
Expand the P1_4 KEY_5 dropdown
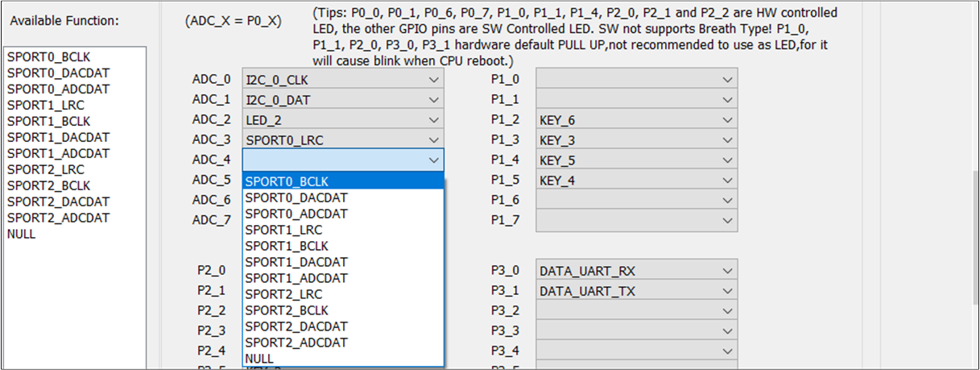coord(636,160)
